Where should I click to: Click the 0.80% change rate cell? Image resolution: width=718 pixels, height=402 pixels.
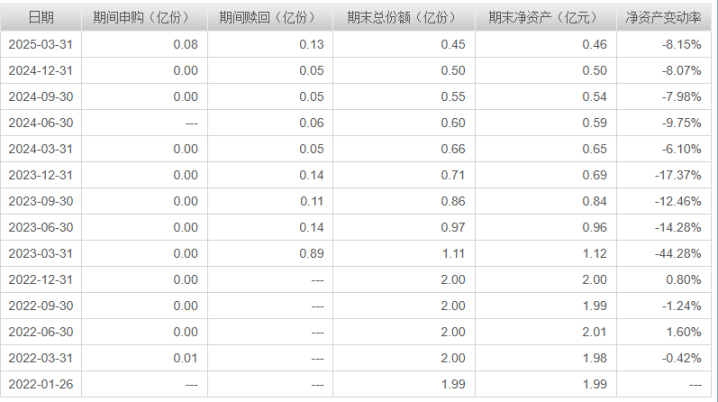pyautogui.click(x=664, y=279)
